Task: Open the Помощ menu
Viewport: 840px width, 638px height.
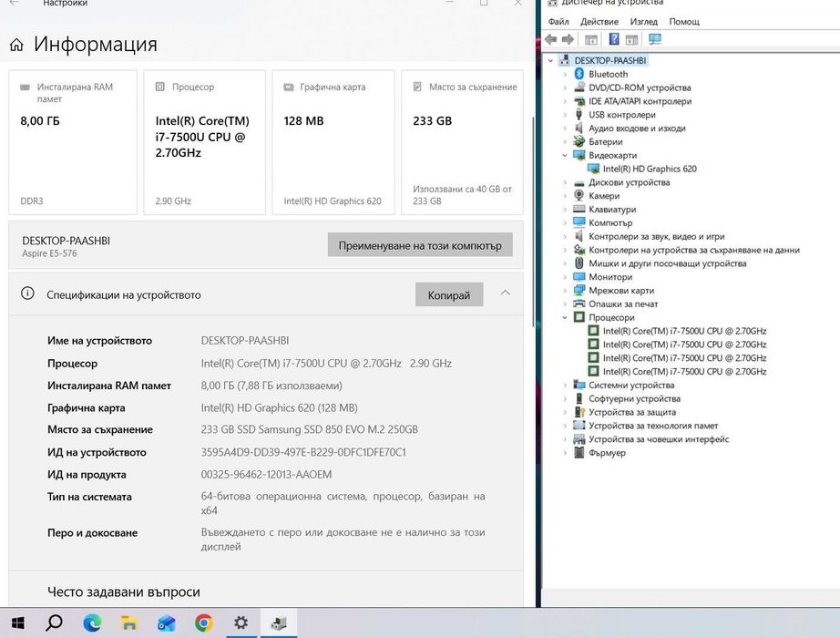Action: click(684, 22)
